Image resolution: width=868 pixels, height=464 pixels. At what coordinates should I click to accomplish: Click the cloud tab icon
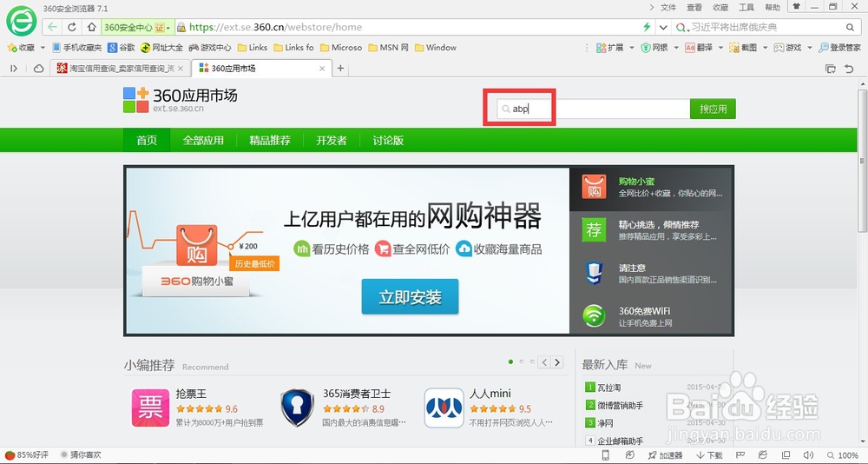click(x=39, y=68)
